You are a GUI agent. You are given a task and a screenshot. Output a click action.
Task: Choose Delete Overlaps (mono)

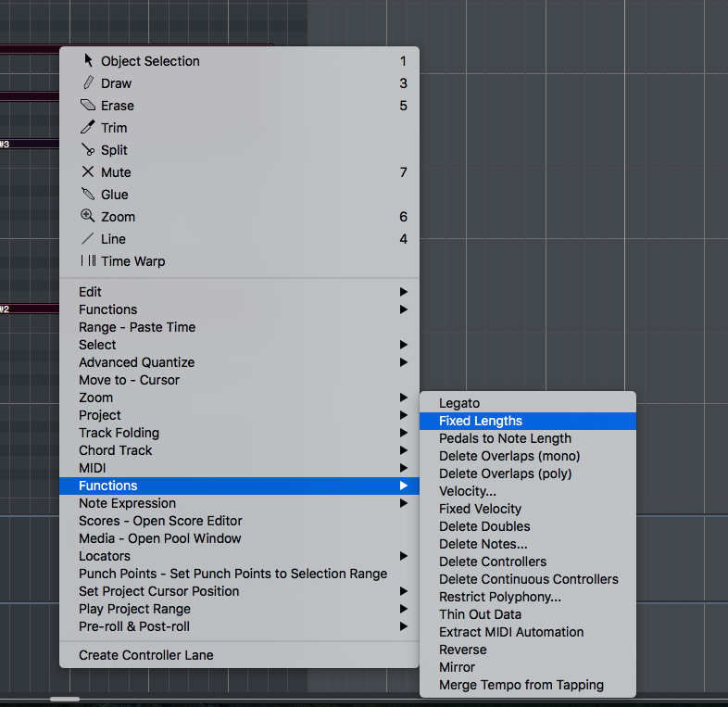(x=509, y=456)
